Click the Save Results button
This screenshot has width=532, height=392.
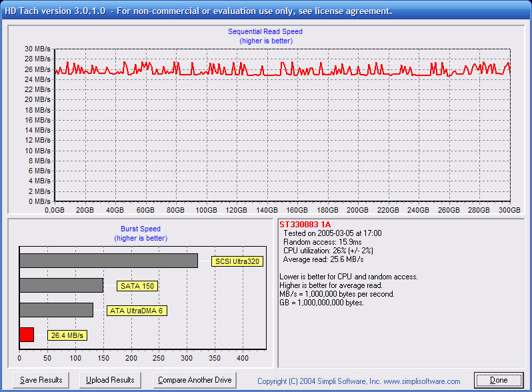tap(41, 380)
